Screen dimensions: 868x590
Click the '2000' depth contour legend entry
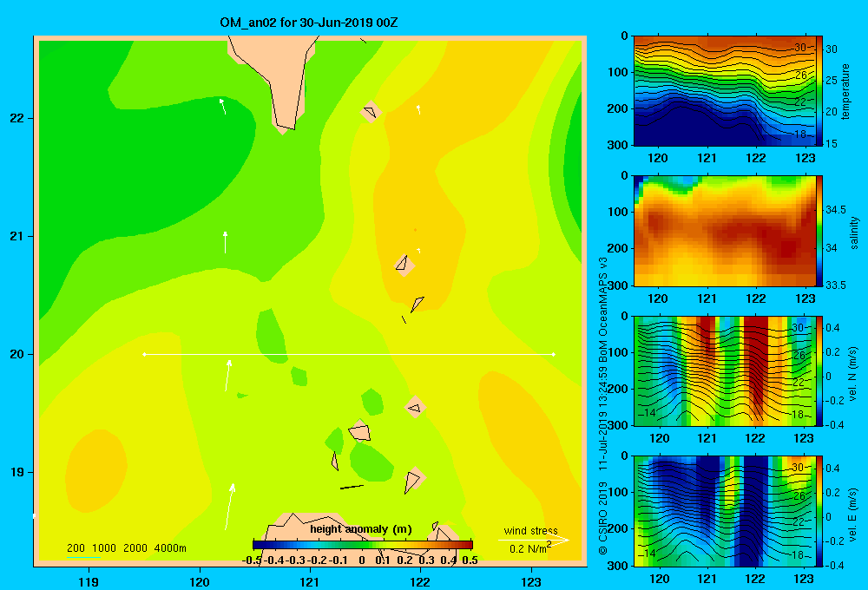[x=135, y=548]
